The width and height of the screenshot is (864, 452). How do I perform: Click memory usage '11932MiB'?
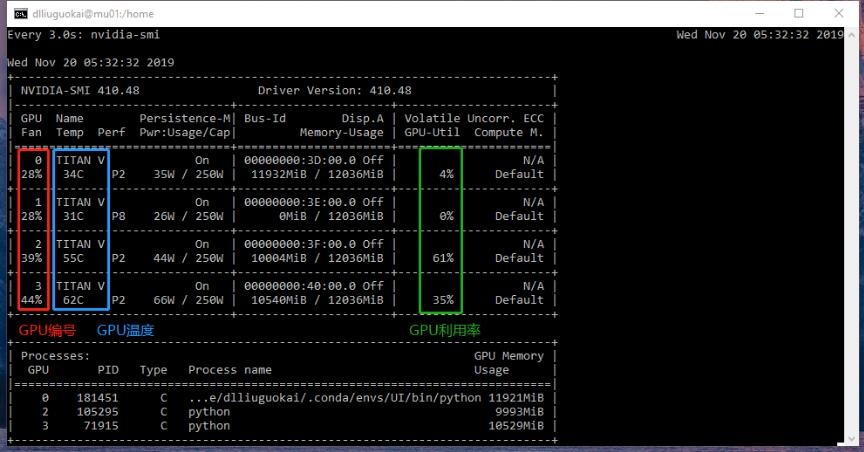click(279, 174)
